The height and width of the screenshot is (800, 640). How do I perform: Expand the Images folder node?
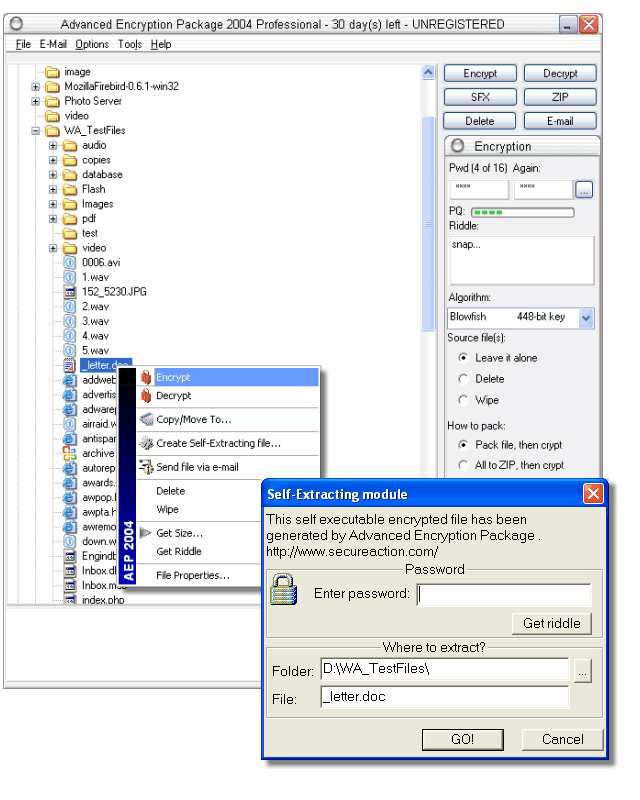[x=53, y=204]
